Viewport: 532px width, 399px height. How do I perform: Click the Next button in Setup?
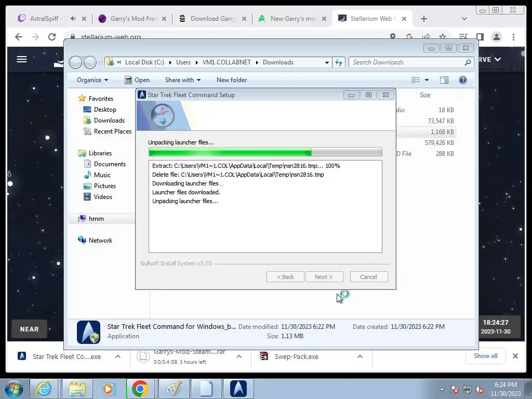coord(324,277)
